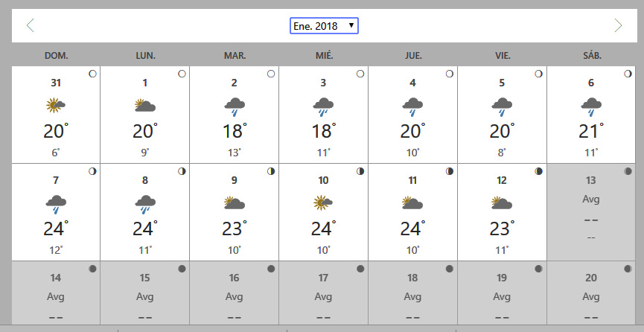Click the moon phase icon on day 6

pos(628,74)
